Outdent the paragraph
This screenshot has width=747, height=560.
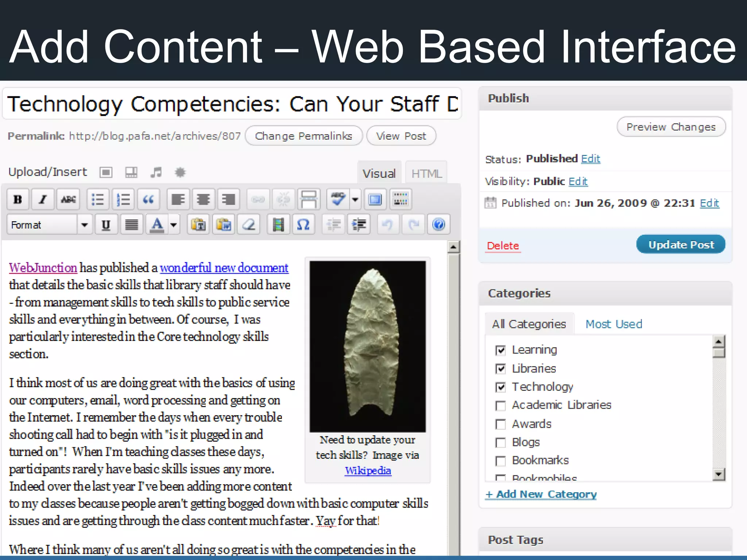334,225
